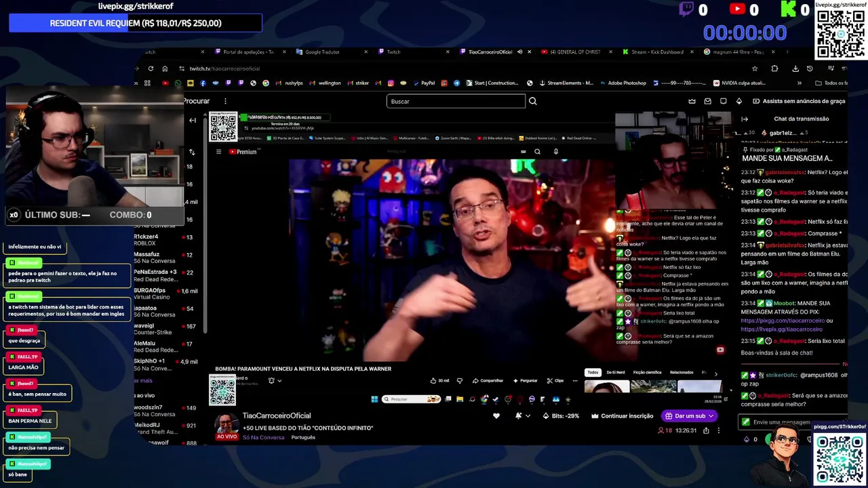This screenshot has width=868, height=488.
Task: Click TiaoCarroceiroOficial channel avatar
Action: click(226, 425)
